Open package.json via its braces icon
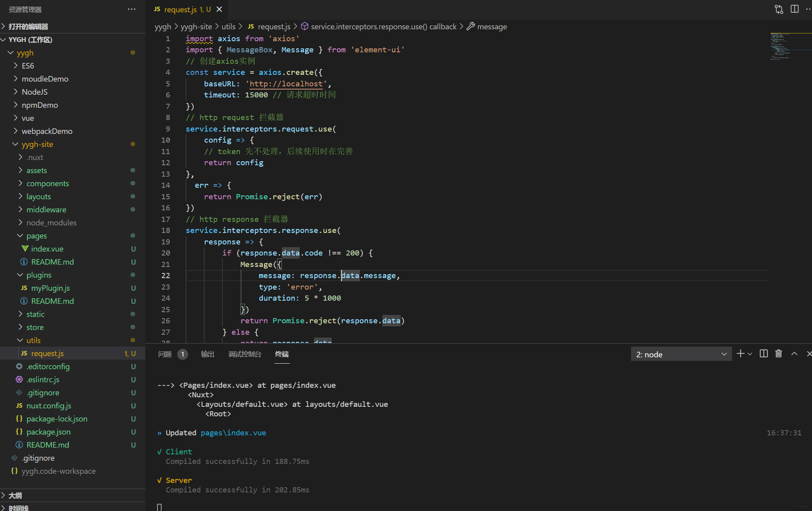The width and height of the screenshot is (812, 511). click(x=19, y=432)
